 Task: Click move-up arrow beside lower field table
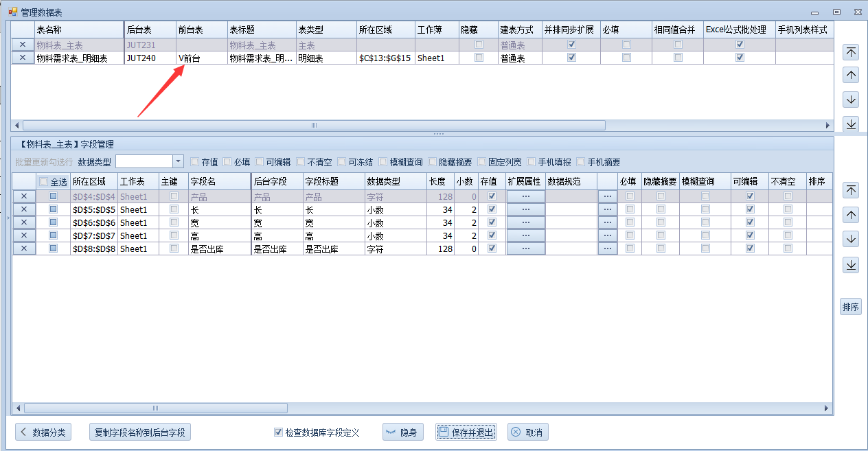pyautogui.click(x=851, y=215)
